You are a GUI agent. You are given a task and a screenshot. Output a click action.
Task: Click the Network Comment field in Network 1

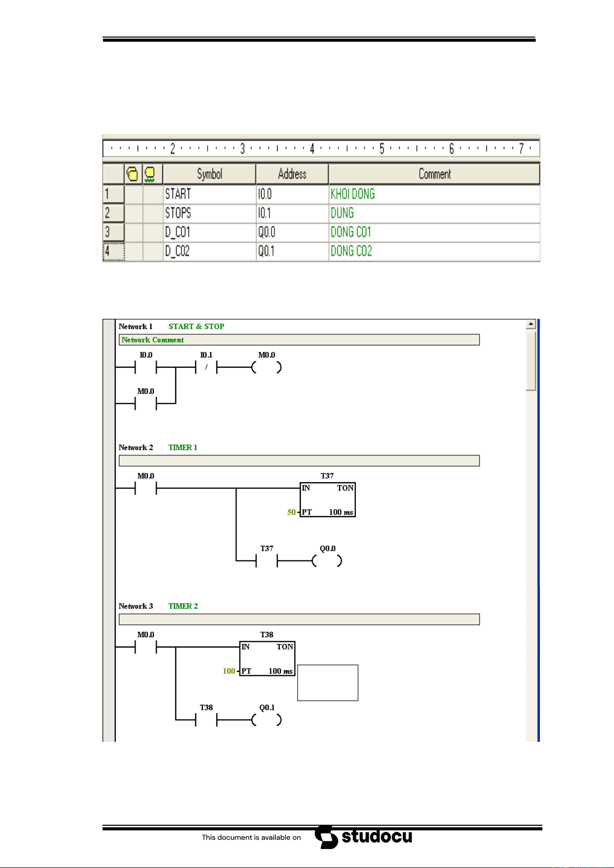tap(299, 340)
